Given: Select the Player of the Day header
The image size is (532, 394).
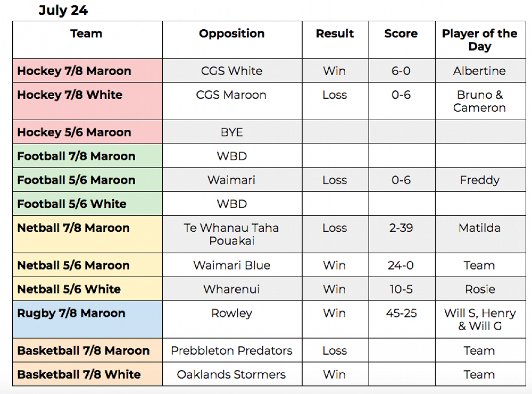Looking at the screenshot, I should 479,40.
